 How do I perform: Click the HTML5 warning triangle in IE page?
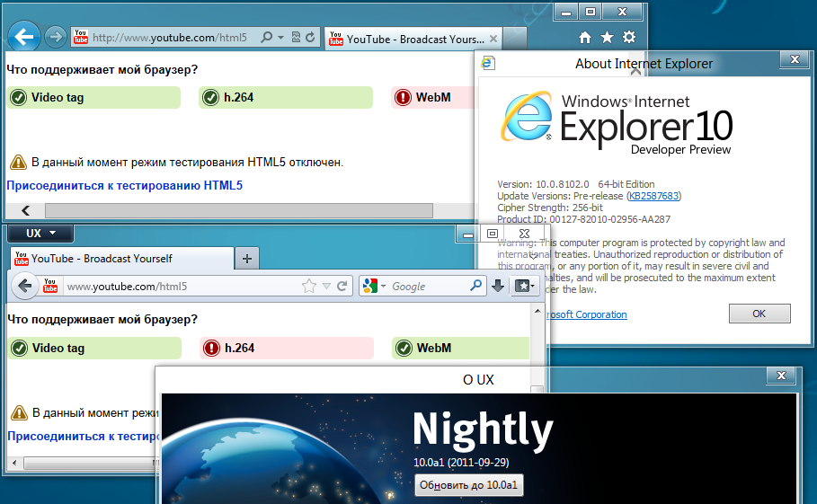tap(18, 163)
